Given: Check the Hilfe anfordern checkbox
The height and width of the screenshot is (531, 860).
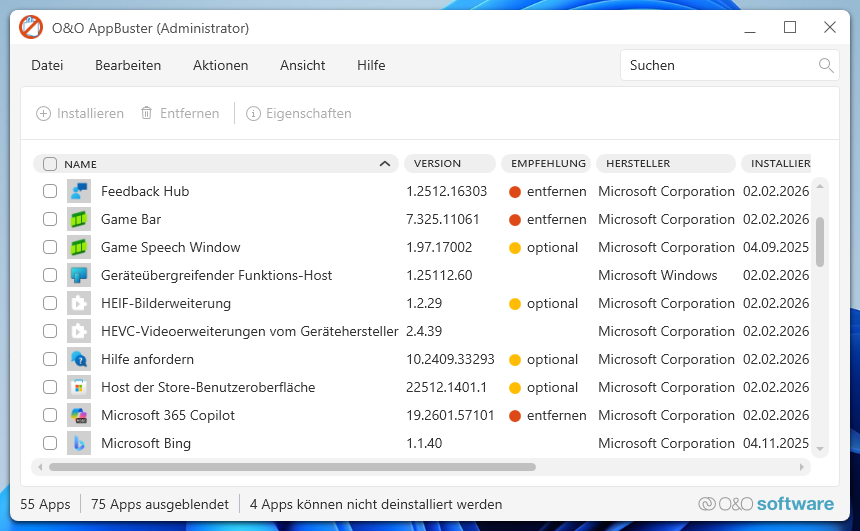Looking at the screenshot, I should 50,359.
